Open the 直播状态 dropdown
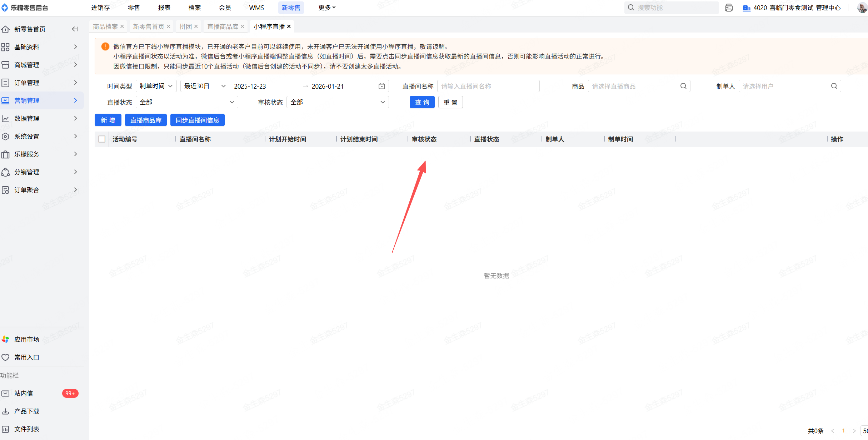868x440 pixels. coord(187,102)
